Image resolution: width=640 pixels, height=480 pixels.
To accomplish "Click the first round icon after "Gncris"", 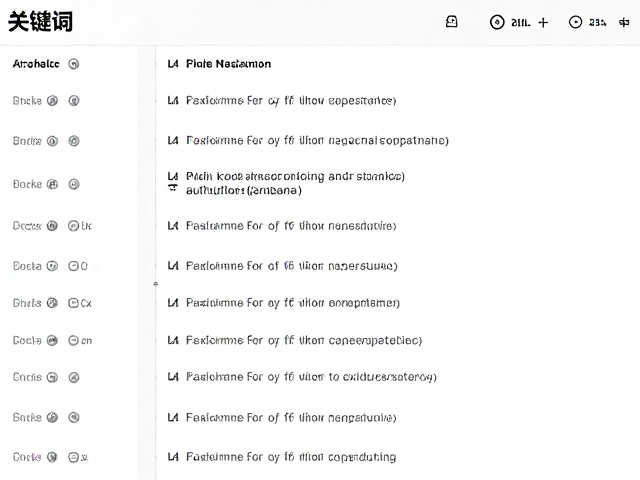I will [x=52, y=377].
